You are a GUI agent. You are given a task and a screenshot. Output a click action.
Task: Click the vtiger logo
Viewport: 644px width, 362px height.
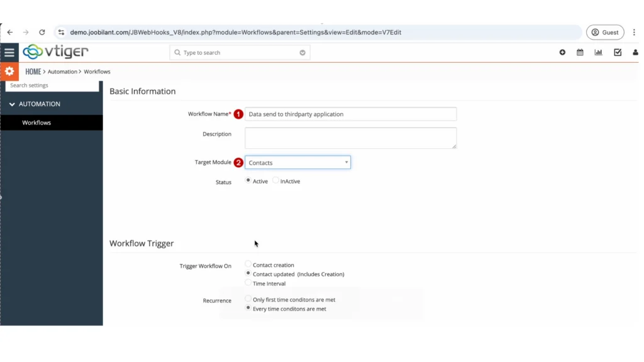coord(55,52)
